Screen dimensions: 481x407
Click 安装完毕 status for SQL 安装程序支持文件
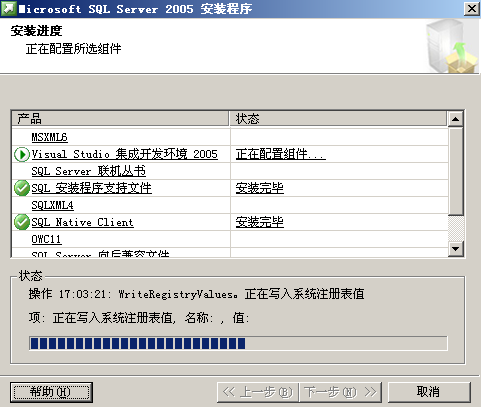[260, 188]
